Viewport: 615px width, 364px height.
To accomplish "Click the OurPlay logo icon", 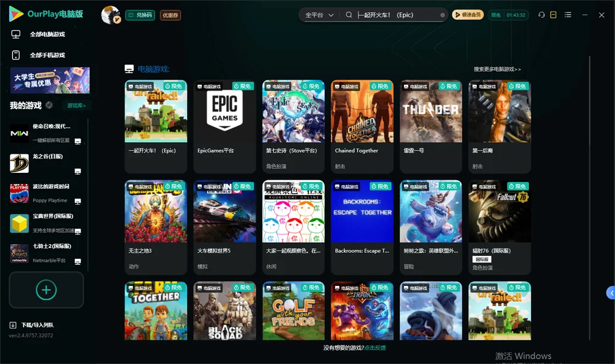I will pyautogui.click(x=16, y=14).
